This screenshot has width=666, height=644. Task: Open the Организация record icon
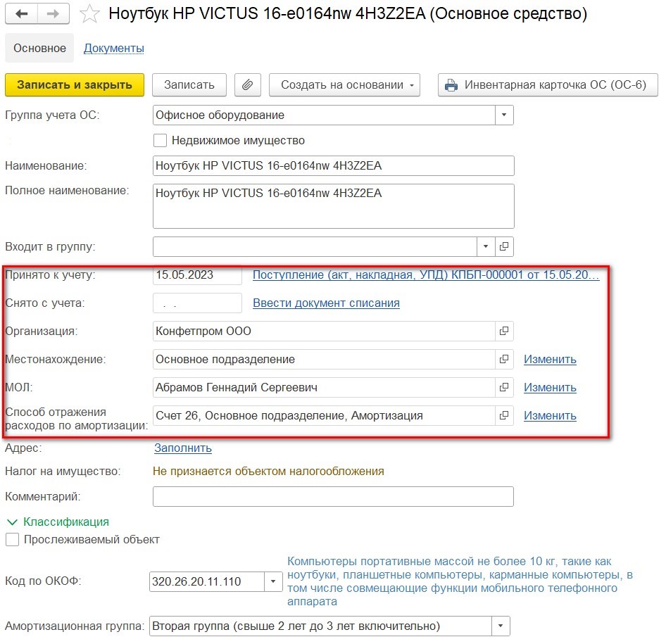[x=504, y=331]
